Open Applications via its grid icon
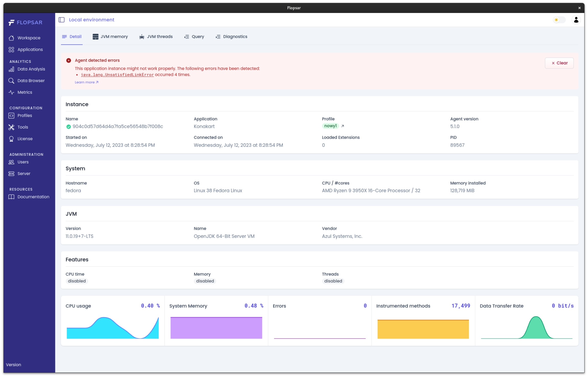The image size is (588, 377). point(11,50)
